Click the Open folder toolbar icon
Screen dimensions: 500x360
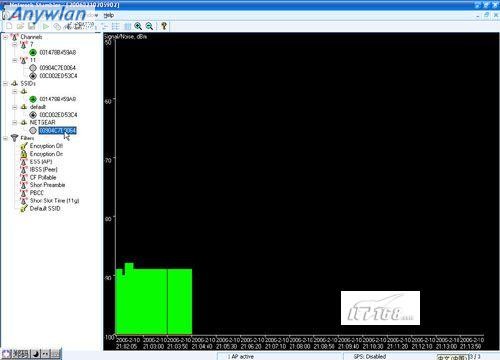(x=20, y=26)
